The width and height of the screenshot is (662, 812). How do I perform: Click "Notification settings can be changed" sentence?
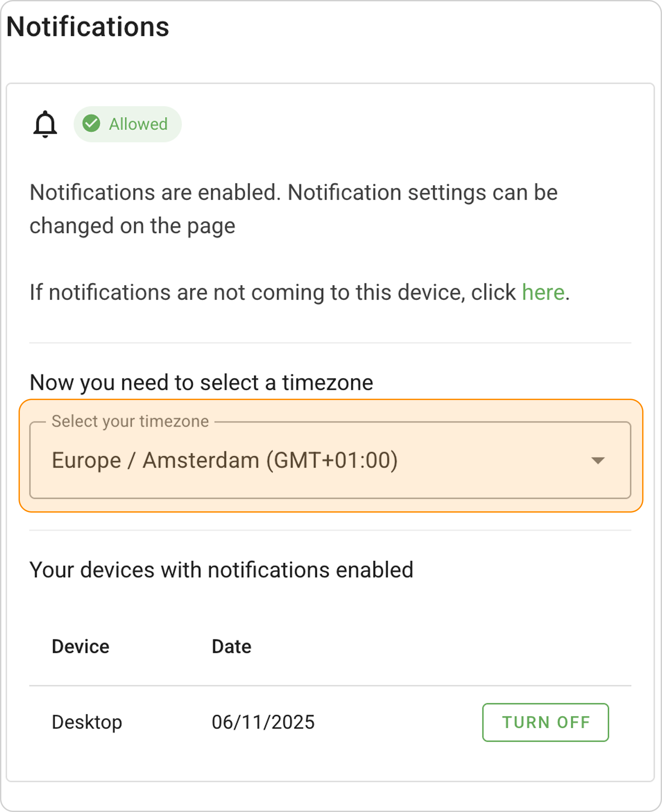(422, 192)
